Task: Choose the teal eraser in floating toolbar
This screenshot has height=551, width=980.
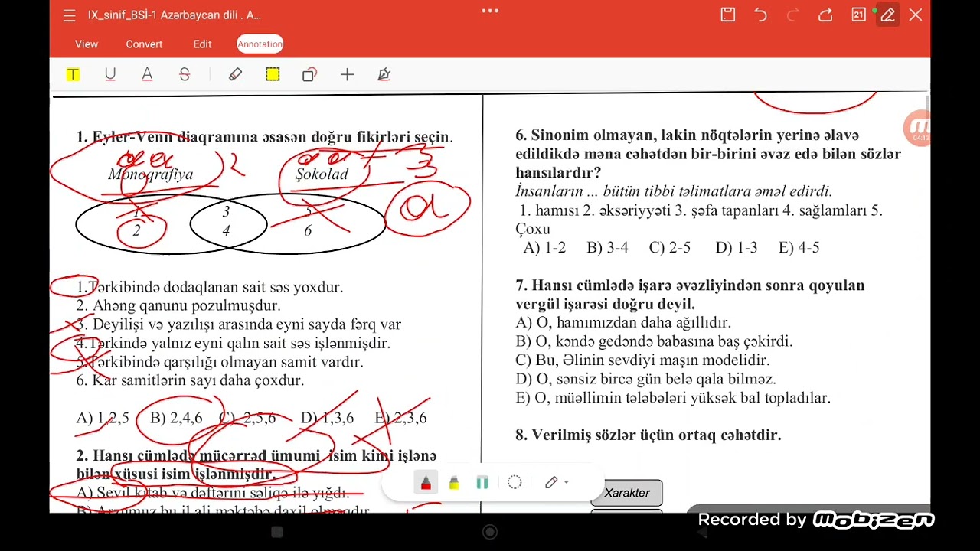Action: coord(482,483)
